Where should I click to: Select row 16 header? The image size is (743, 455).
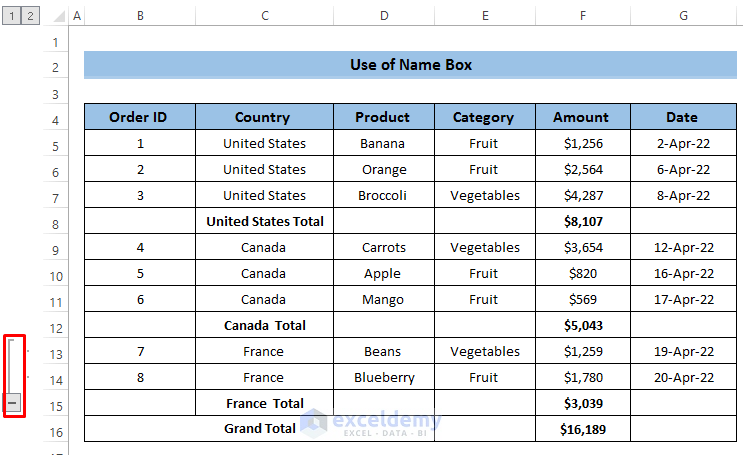pyautogui.click(x=55, y=432)
